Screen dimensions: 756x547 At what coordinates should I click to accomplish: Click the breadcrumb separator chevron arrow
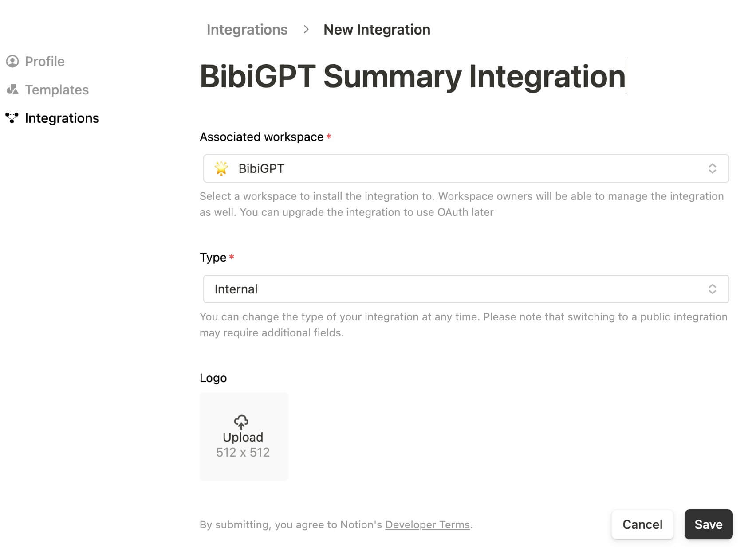[x=306, y=30]
